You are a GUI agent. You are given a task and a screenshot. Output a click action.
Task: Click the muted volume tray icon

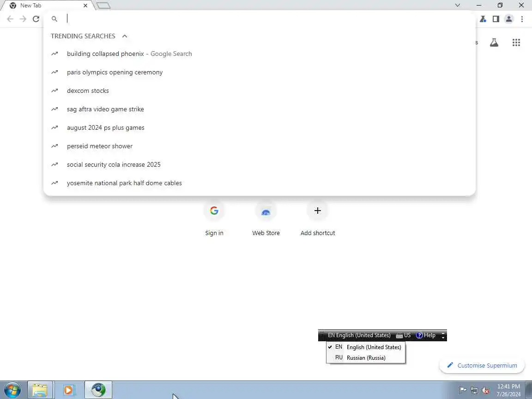pyautogui.click(x=485, y=390)
